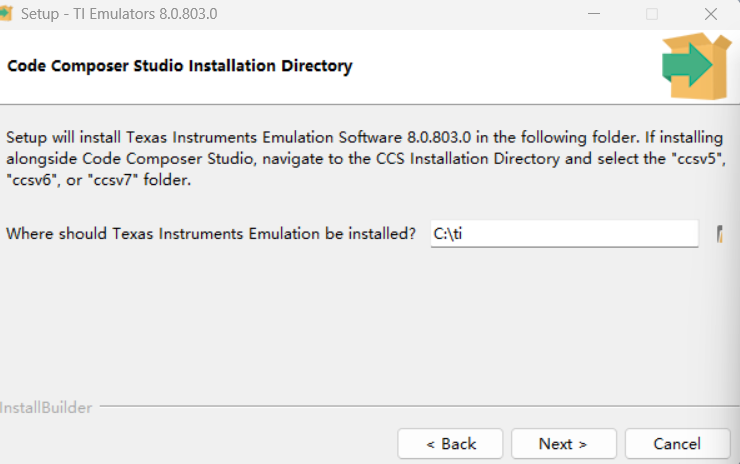
Task: Cancel the installation
Action: click(677, 444)
